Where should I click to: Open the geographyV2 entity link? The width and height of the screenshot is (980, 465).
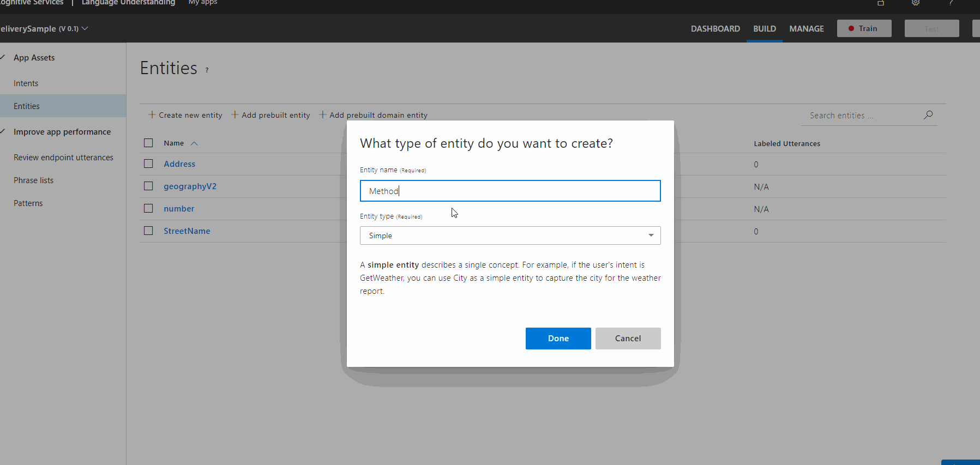tap(190, 186)
